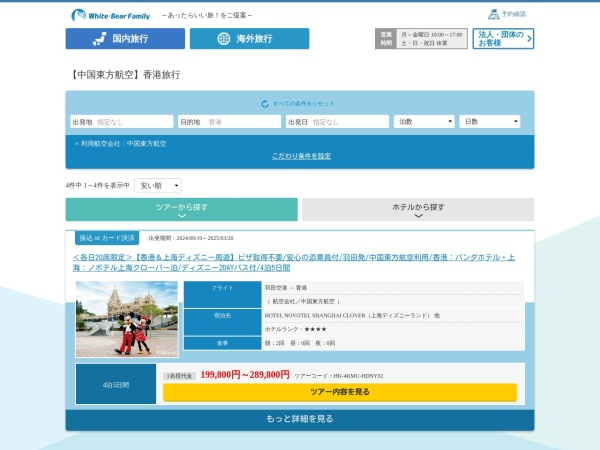Click the 朝：2回 meal count text

(x=274, y=343)
